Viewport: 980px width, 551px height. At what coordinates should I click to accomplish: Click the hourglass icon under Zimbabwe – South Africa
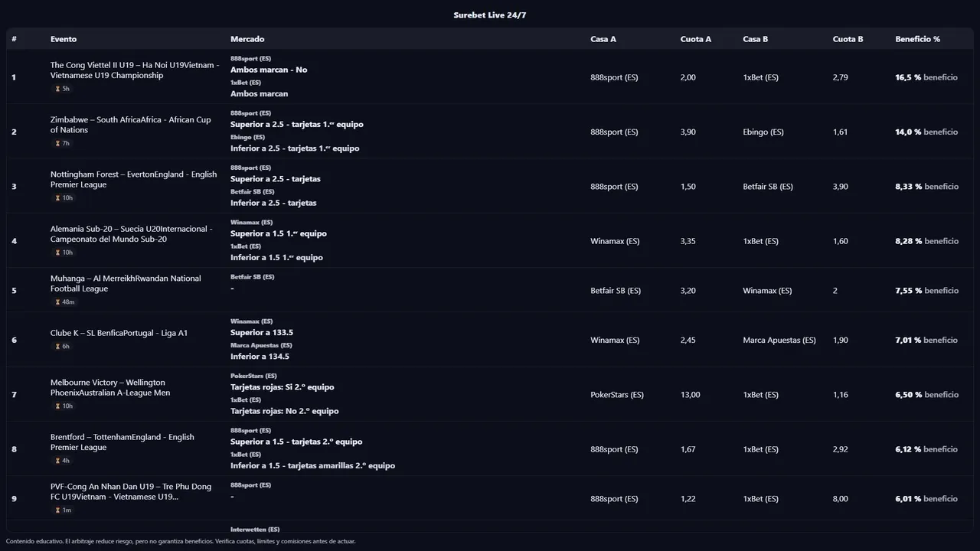57,143
